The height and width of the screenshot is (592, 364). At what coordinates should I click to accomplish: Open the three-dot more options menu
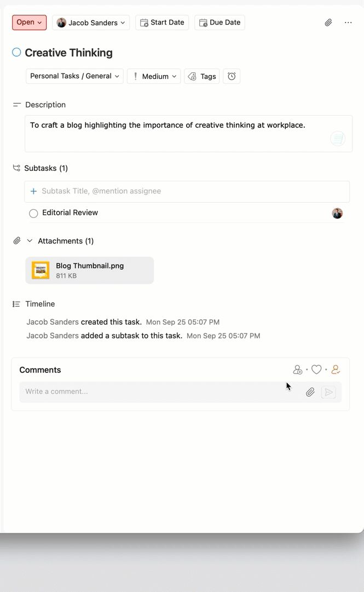[x=348, y=22]
